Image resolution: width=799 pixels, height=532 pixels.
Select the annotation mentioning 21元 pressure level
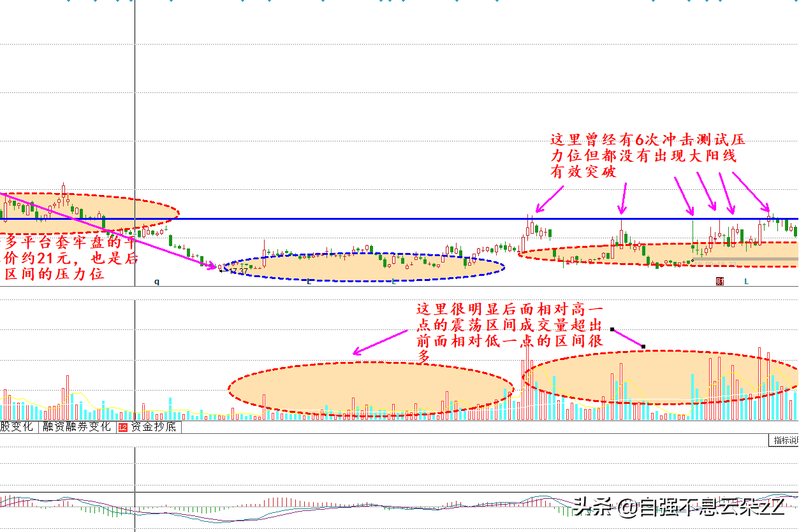click(x=70, y=259)
